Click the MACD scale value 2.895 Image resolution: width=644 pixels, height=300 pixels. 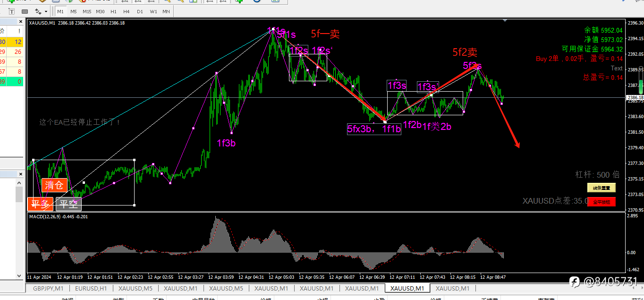632,215
